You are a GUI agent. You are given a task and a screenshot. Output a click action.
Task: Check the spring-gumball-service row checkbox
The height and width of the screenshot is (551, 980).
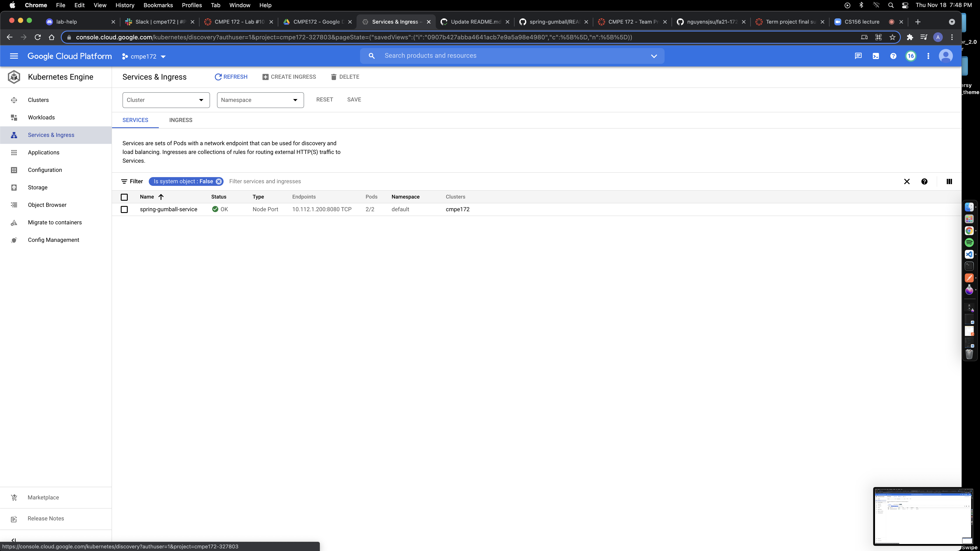124,209
